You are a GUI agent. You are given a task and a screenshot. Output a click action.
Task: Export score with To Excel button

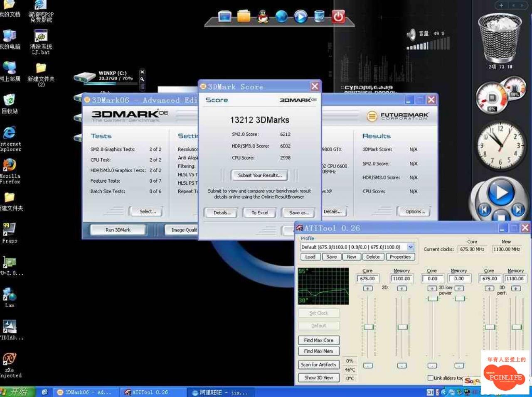(260, 213)
